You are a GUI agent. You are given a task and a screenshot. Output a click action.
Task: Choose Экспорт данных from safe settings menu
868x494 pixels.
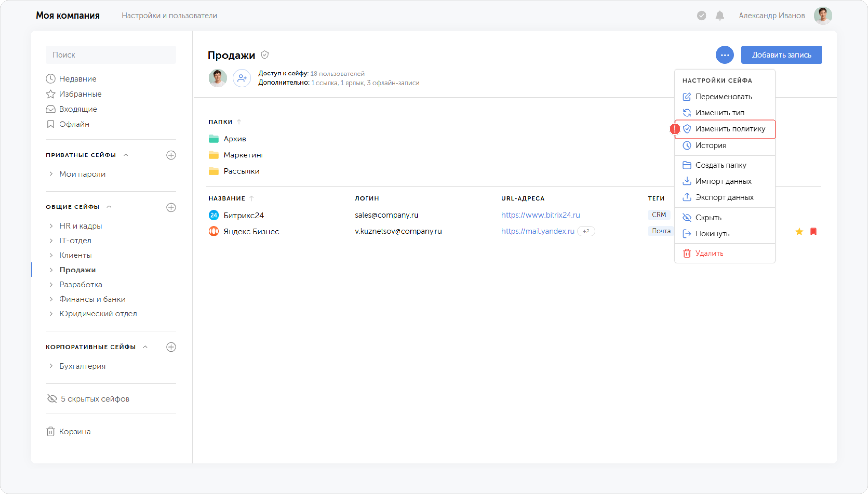tap(725, 197)
